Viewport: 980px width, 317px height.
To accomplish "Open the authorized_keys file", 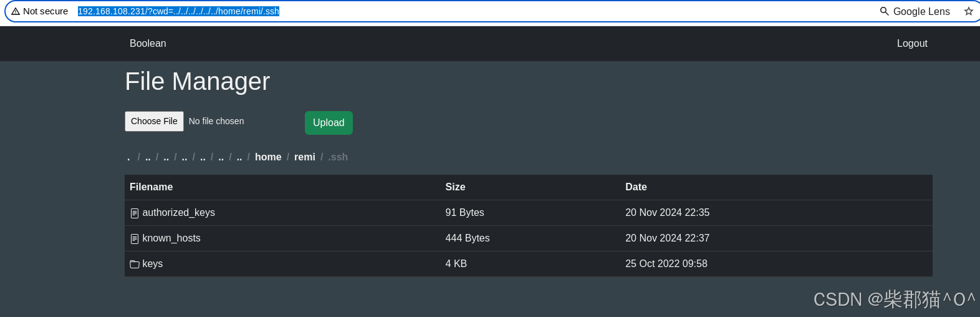I will click(178, 213).
